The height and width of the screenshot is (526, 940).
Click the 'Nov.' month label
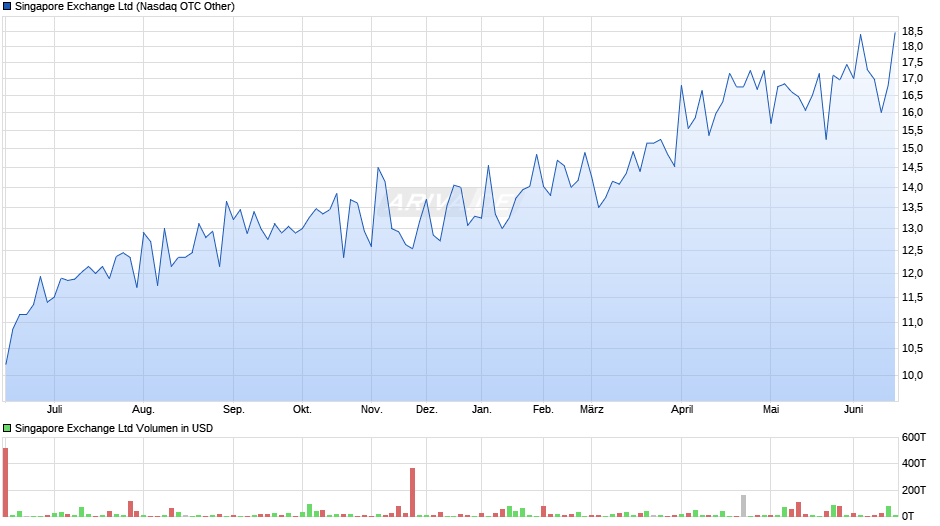pyautogui.click(x=372, y=409)
